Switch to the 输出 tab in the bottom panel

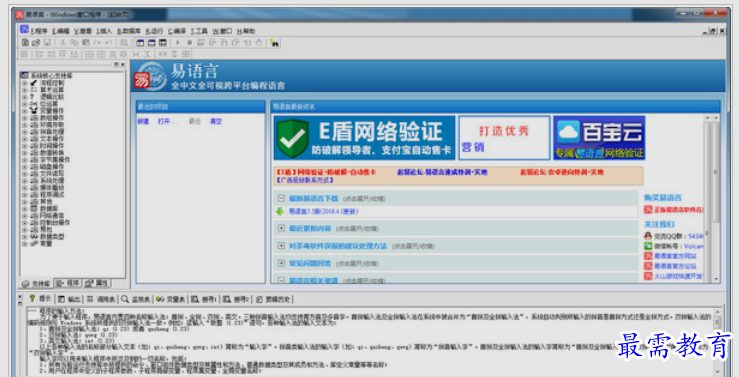coord(69,299)
